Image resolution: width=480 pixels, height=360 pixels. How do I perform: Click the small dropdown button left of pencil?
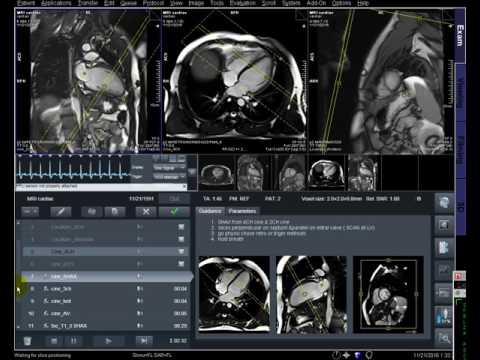[30, 211]
